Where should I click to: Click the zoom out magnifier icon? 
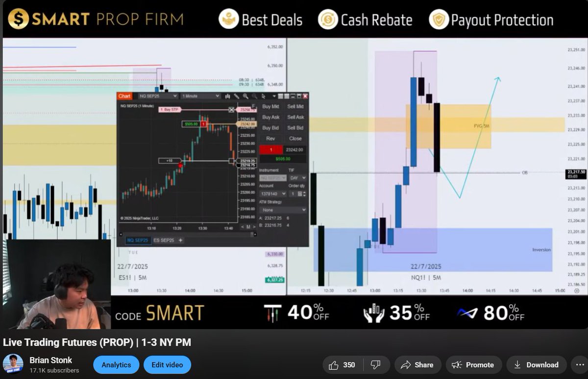(x=254, y=96)
